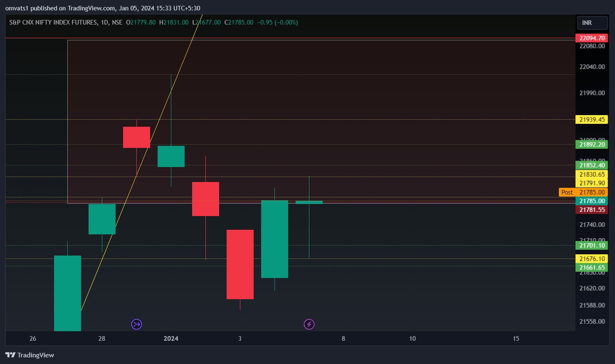The width and height of the screenshot is (615, 364).
Task: Click the close value C21785.00
Action: pos(239,22)
